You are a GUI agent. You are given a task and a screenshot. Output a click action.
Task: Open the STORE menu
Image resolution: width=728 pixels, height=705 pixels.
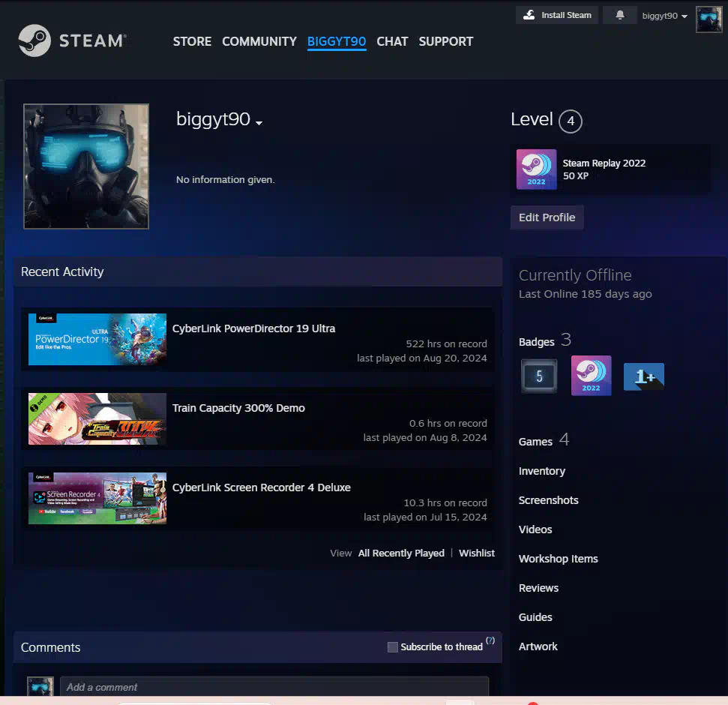click(192, 41)
